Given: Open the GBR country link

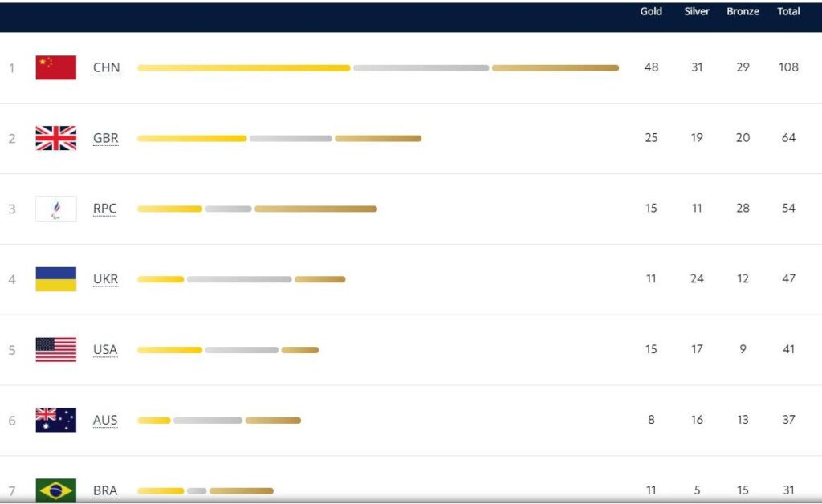Looking at the screenshot, I should (105, 138).
